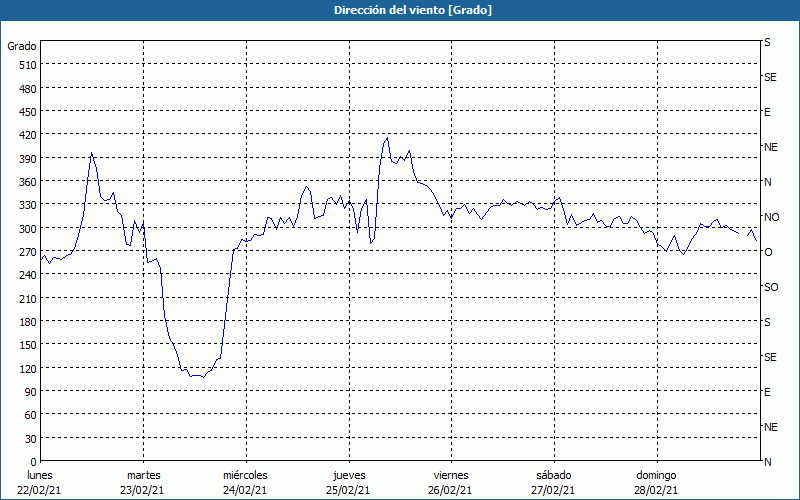Click the 'jueves' day label
This screenshot has height=500, width=800.
349,476
